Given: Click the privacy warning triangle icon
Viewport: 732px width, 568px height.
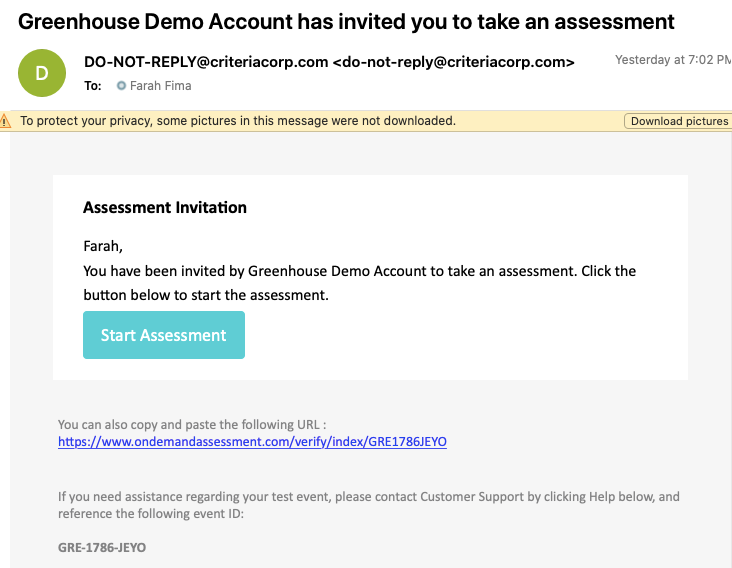Looking at the screenshot, I should point(5,121).
